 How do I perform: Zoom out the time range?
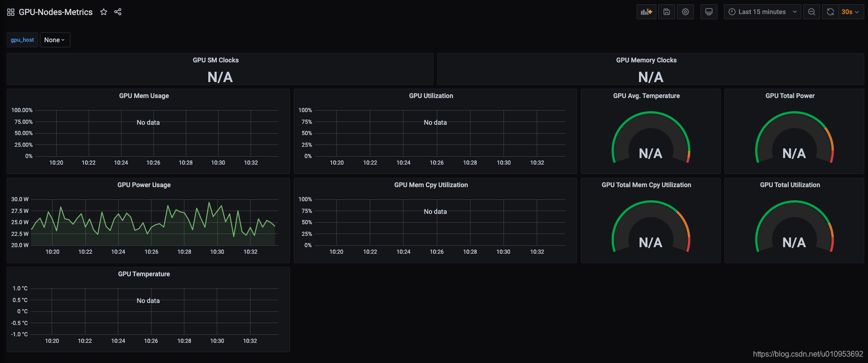(x=812, y=12)
